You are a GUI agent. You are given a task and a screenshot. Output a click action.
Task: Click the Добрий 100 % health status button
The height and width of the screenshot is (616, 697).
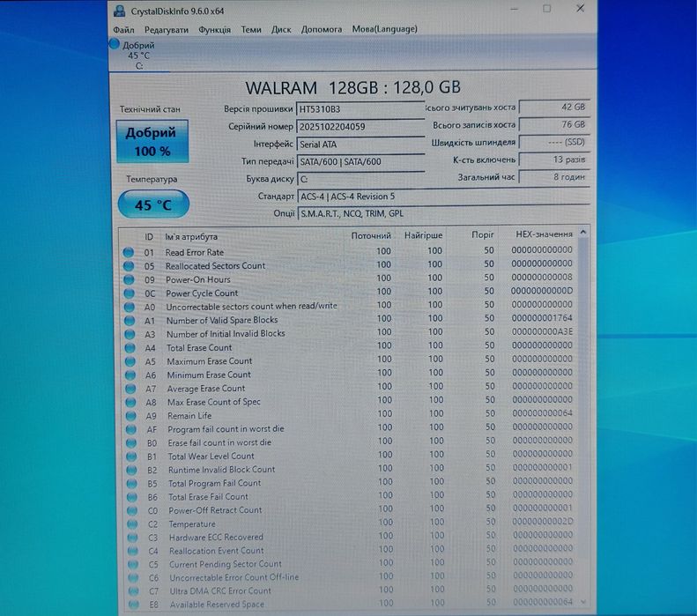click(152, 141)
